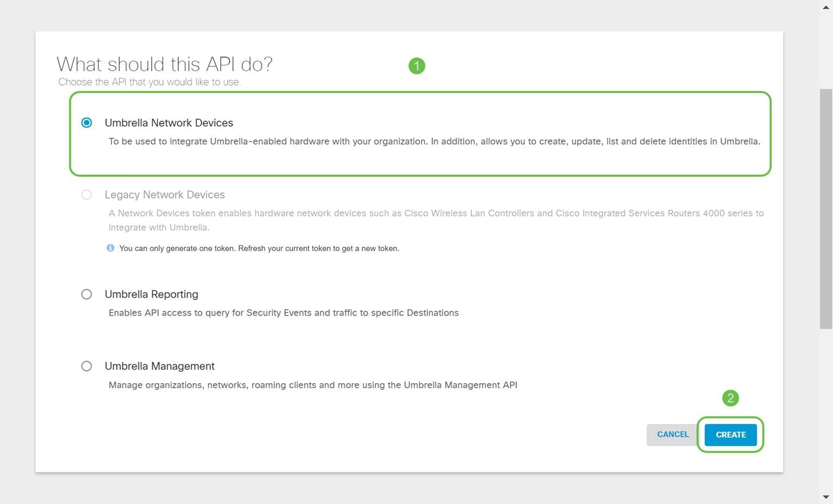The image size is (833, 504).
Task: Click the "Umbrella Network Devices" option title
Action: (x=169, y=123)
